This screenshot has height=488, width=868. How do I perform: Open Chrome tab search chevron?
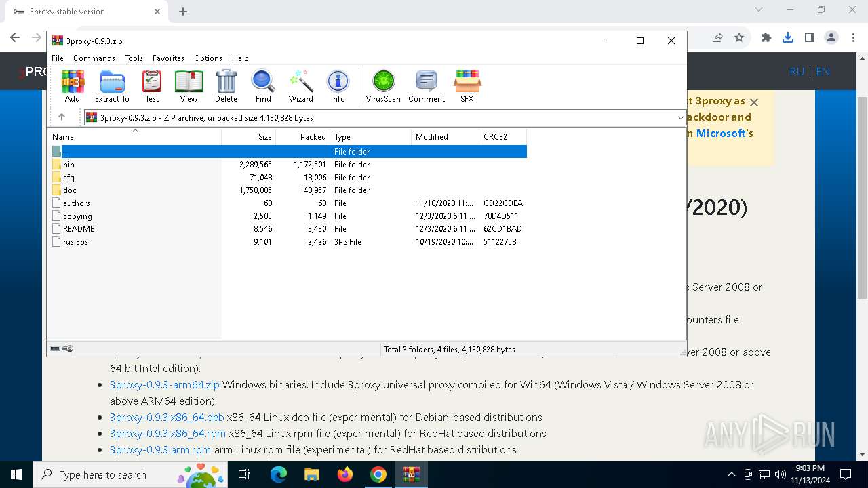click(758, 10)
